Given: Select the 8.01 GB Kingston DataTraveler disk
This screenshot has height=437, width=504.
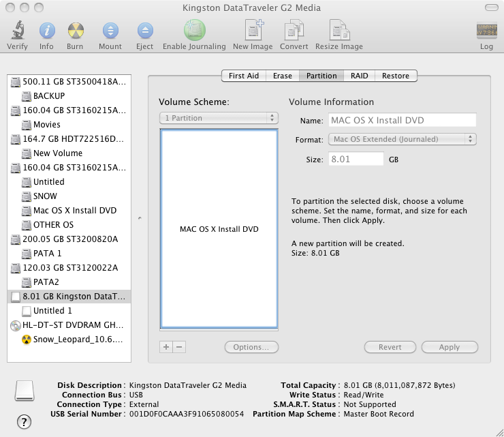Looking at the screenshot, I should click(x=69, y=297).
